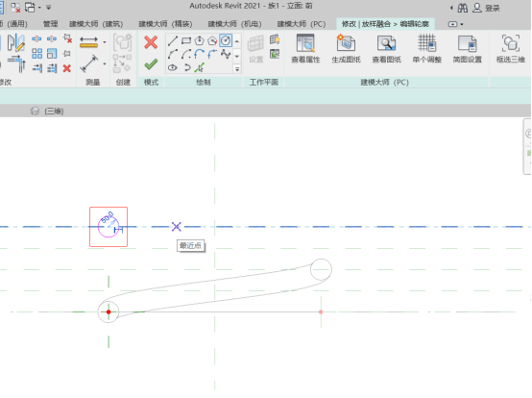532x398 pixels.
Task: Click the Scale tool in Modify panel
Action: 52,54
